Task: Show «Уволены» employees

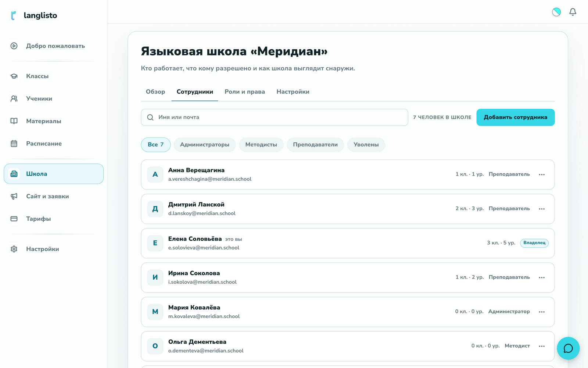Action: point(366,145)
